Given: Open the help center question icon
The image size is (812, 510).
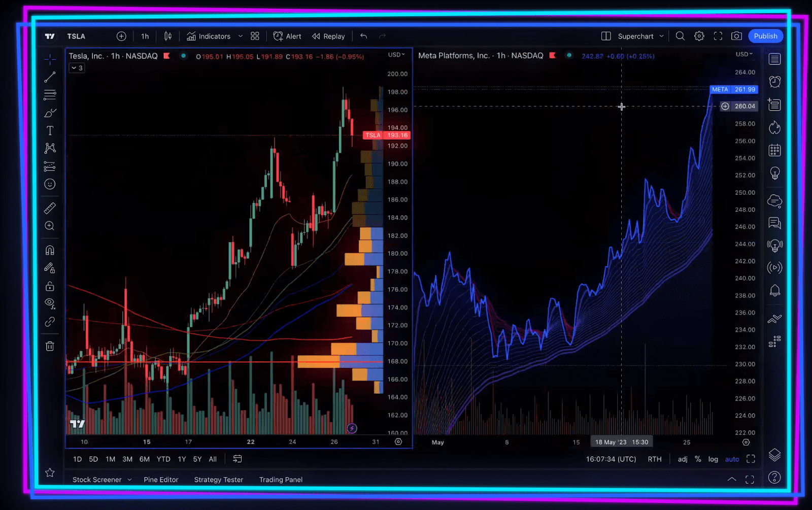Looking at the screenshot, I should (774, 477).
